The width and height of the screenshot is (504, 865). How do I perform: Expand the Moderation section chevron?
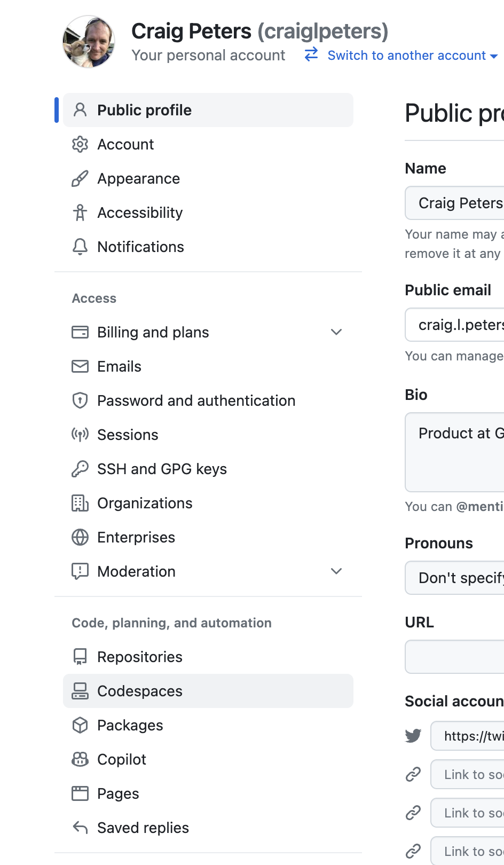(x=336, y=571)
